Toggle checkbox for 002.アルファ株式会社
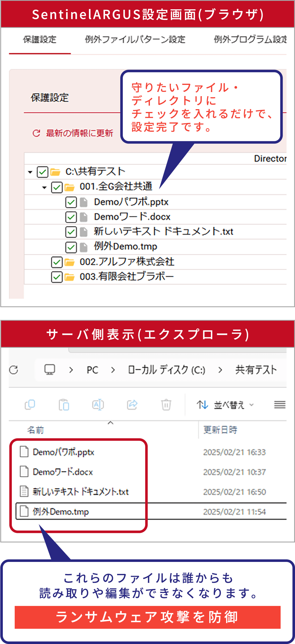Screen dimensions: 295x644 [x=57, y=262]
